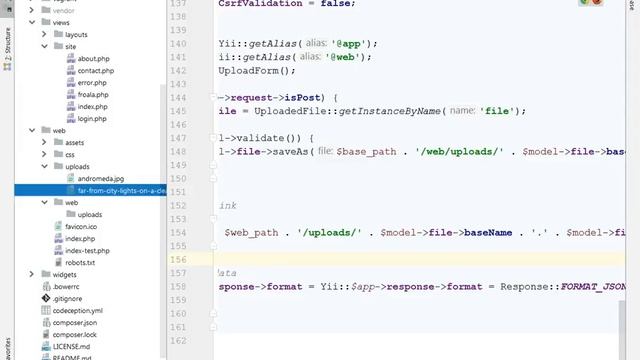Click the '/web/uploads/' string on line 148
The width and height of the screenshot is (640, 360).
459,151
